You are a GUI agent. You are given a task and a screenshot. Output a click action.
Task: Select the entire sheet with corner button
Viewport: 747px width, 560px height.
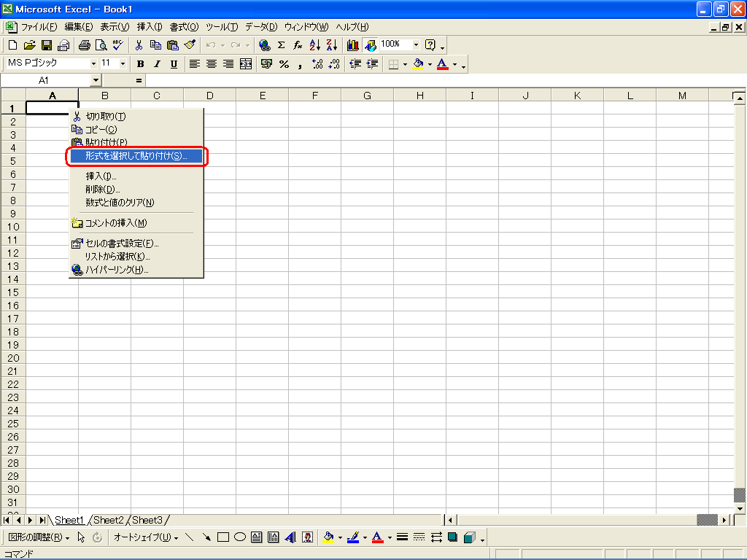point(13,96)
